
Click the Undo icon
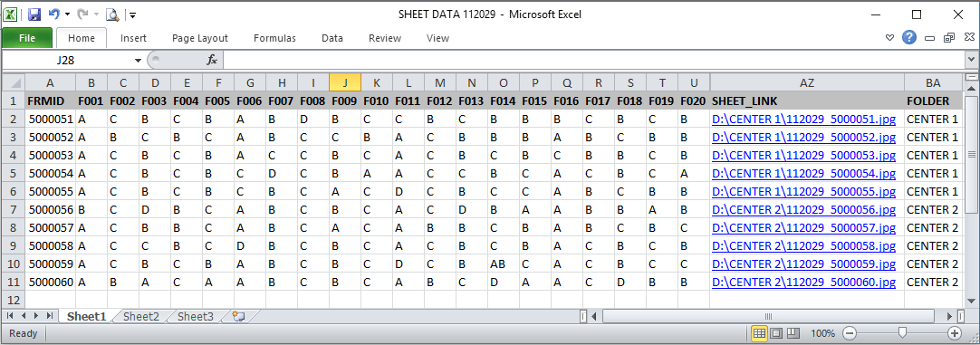(54, 14)
